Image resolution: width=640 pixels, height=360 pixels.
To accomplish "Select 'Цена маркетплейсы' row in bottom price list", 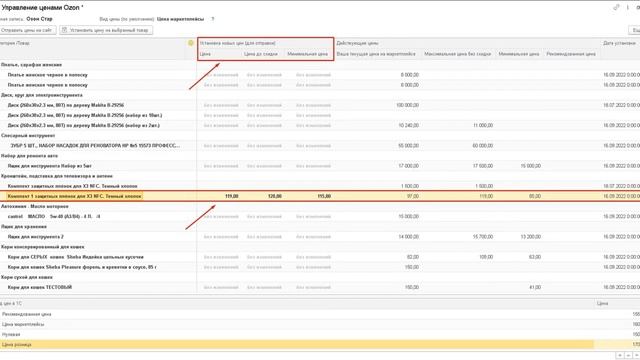I will (320, 324).
